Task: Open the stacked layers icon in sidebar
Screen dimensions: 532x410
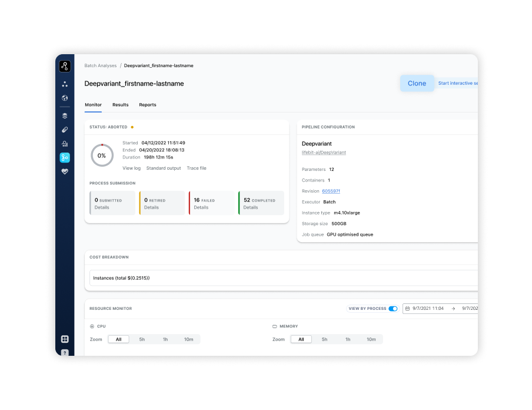Action: (65, 115)
